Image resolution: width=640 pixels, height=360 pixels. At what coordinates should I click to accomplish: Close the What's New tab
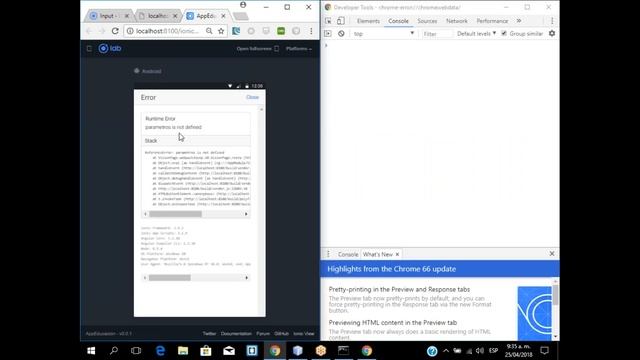[397, 254]
